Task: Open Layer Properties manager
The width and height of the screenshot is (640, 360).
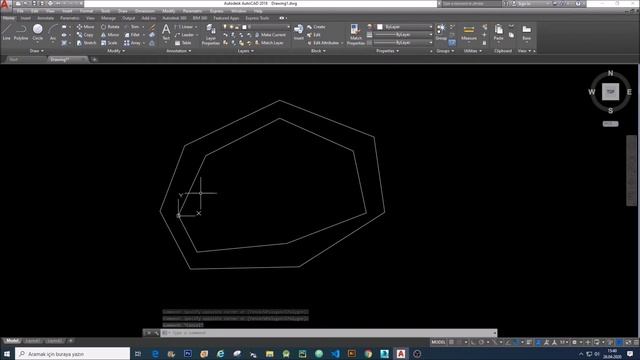Action: coord(211,34)
